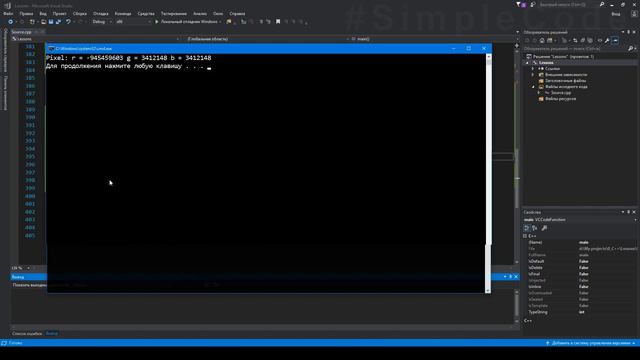Toggle the preview selected items icon
The width and height of the screenshot is (640, 360).
(615, 40)
